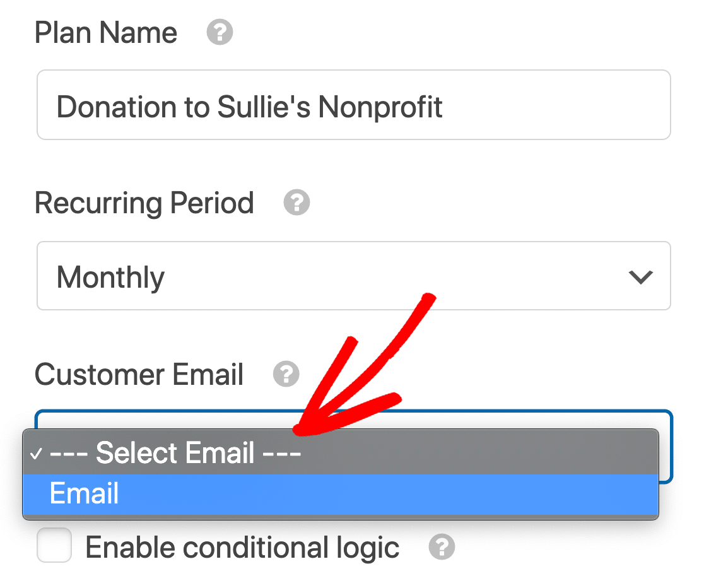
Task: Click the "Enable conditional logic" label text
Action: pos(242,547)
